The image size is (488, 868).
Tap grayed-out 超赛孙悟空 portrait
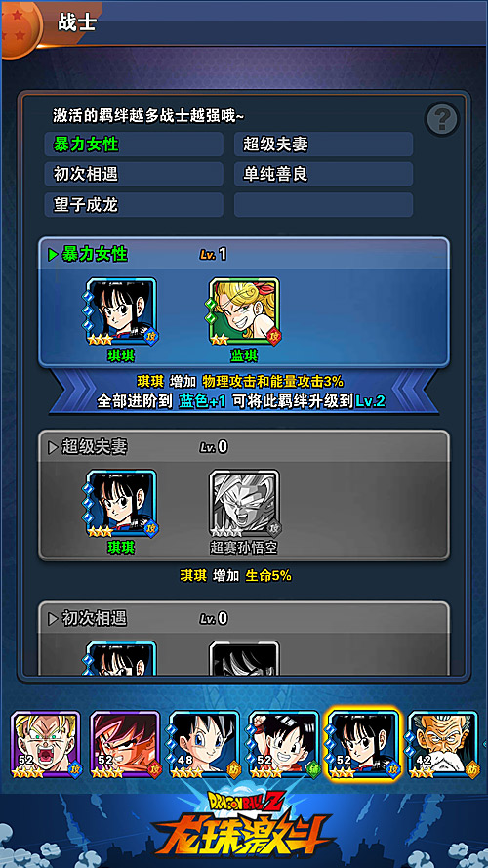click(x=244, y=504)
